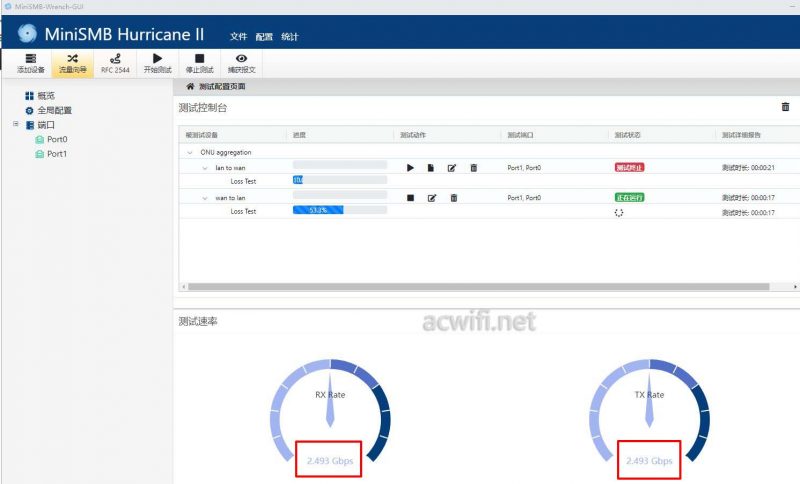
Task: Edit the lan to wan test
Action: [x=452, y=168]
